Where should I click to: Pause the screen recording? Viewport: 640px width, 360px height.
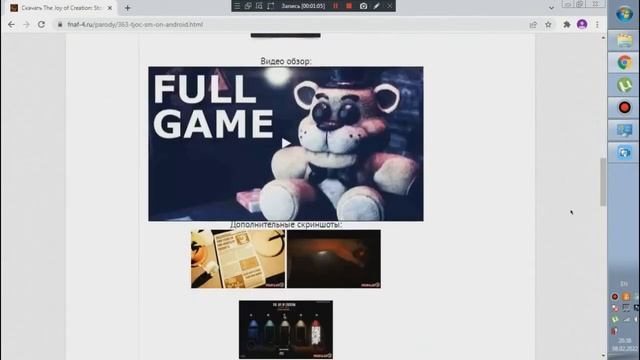tap(336, 6)
